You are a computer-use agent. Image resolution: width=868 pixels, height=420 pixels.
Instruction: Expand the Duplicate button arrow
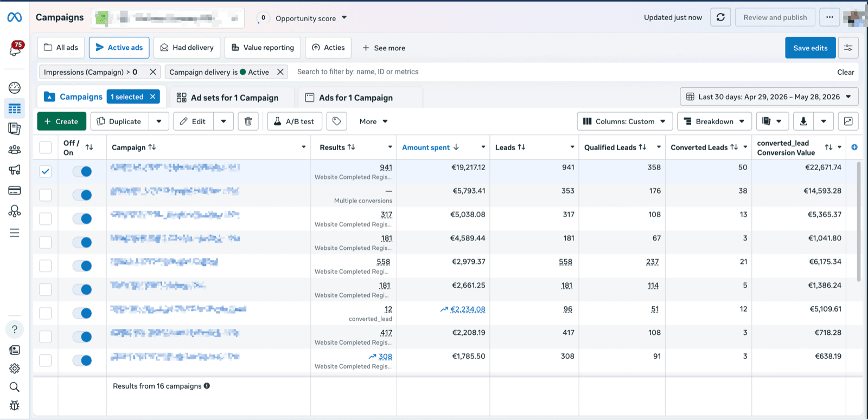pos(159,121)
